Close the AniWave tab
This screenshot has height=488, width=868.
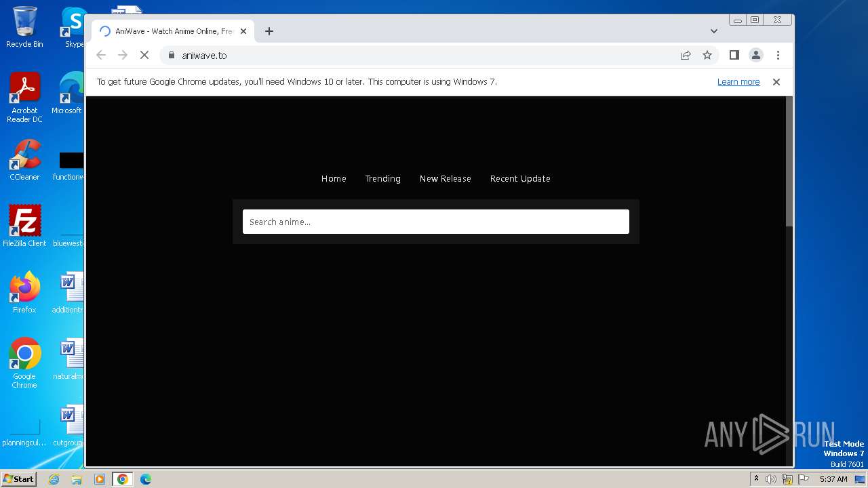tap(243, 31)
